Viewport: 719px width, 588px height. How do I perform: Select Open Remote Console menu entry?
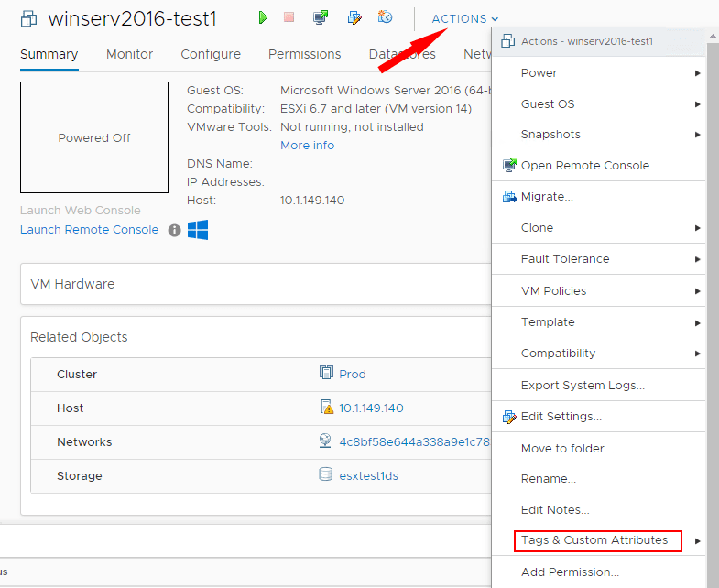point(598,165)
